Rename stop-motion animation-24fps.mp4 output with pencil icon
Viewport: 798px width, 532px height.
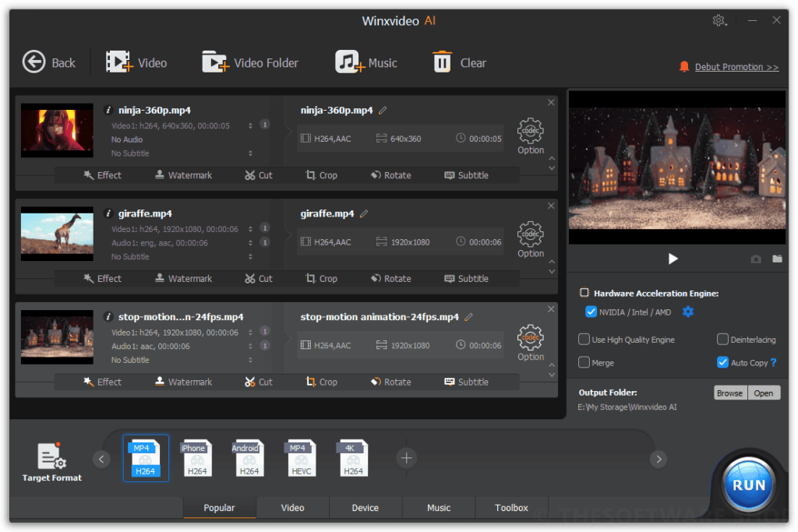(468, 316)
